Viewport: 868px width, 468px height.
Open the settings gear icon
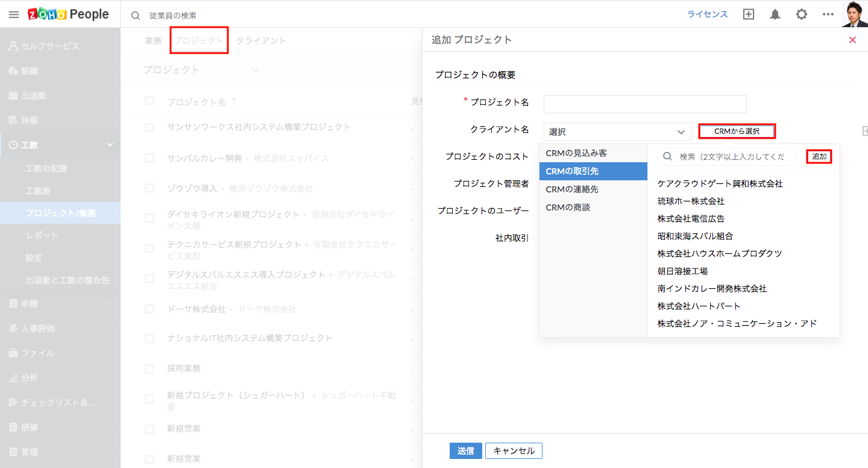point(802,14)
